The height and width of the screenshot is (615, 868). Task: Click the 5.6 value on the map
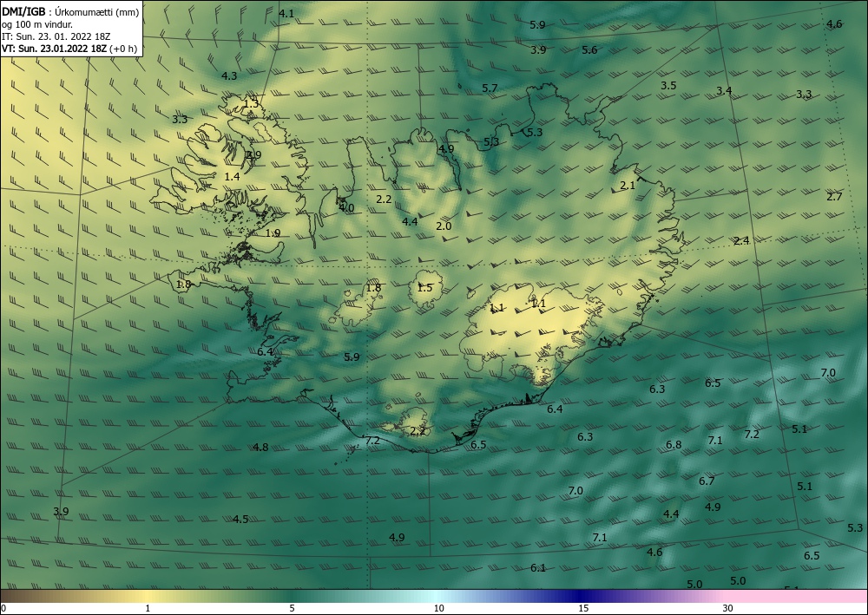589,50
